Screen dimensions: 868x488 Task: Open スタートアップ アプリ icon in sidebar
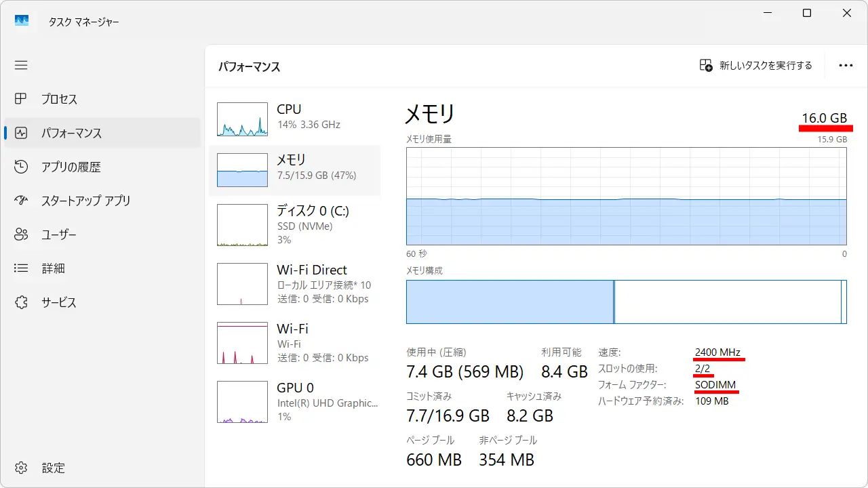click(x=21, y=201)
